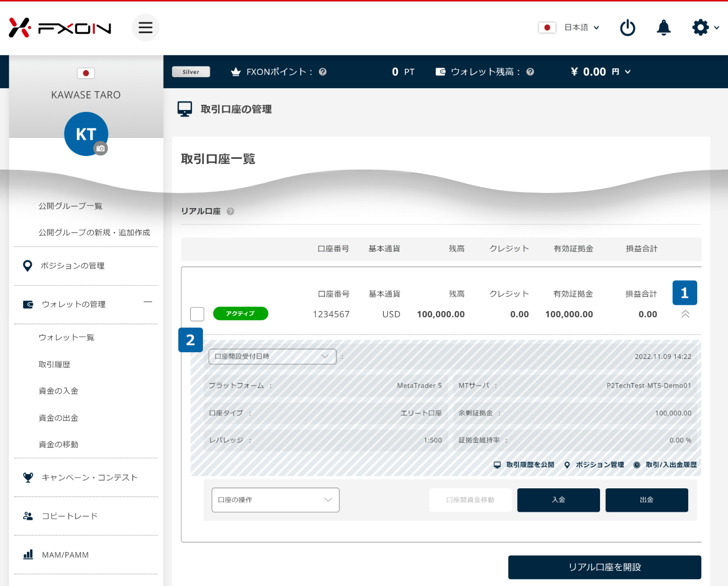The width and height of the screenshot is (728, 586).
Task: Open the settings gear menu
Action: [x=701, y=27]
